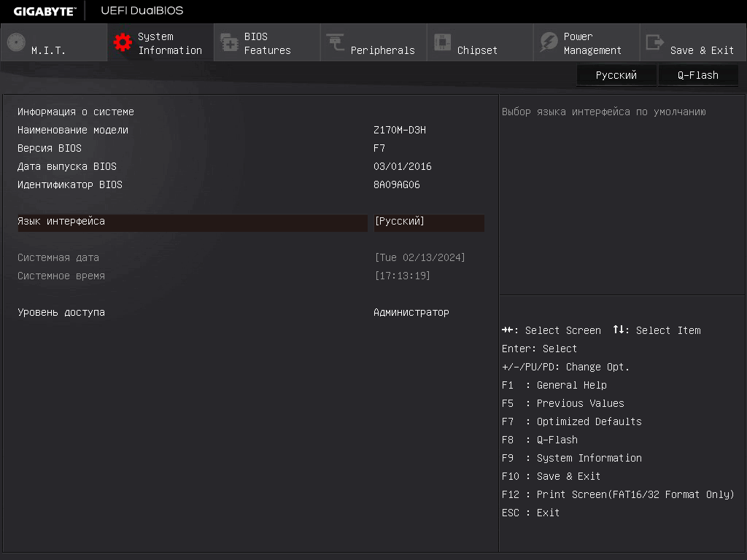
Task: Click the Chipset board icon
Action: [x=442, y=42]
